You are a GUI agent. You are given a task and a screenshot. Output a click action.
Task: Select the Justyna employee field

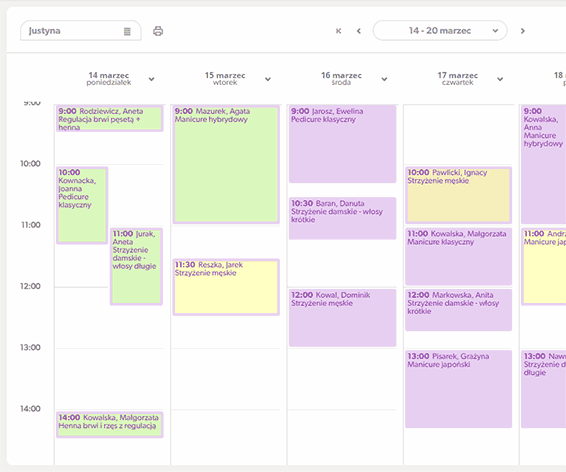[80, 31]
